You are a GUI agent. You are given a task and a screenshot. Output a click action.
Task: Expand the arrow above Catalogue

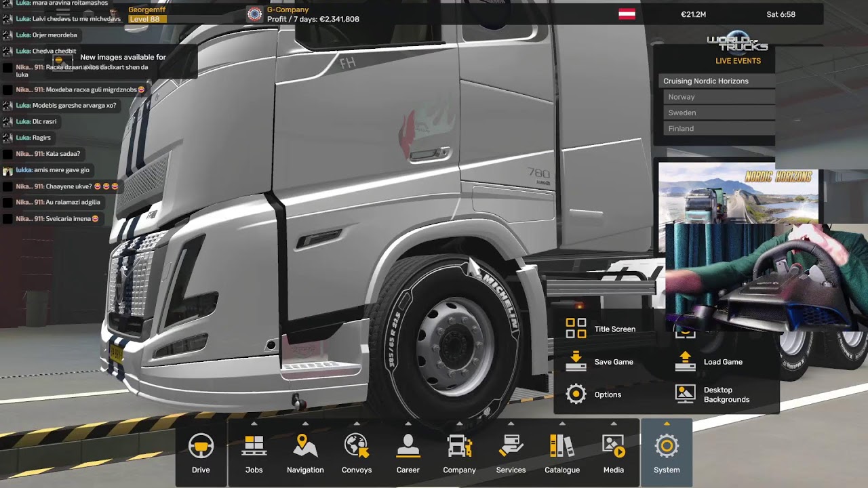[562, 424]
